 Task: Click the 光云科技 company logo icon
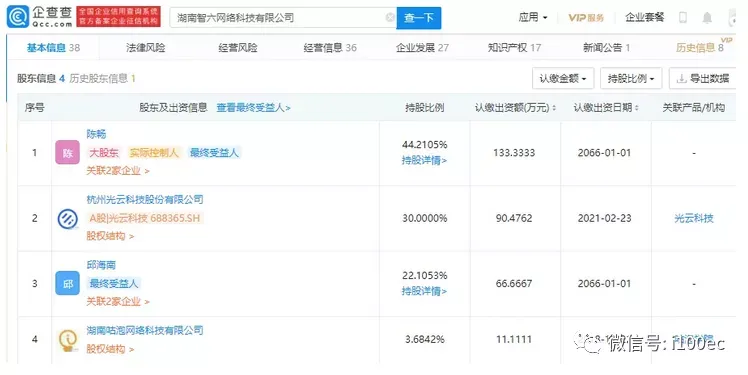[x=67, y=219]
